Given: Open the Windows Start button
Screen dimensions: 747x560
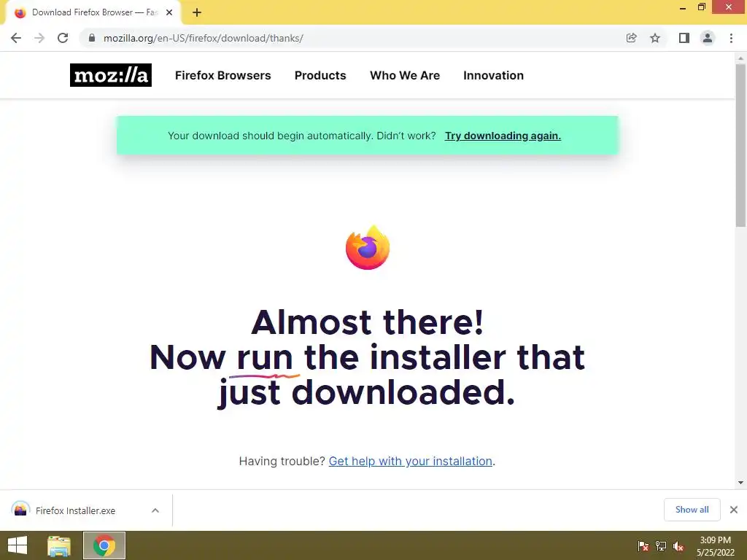Looking at the screenshot, I should (x=18, y=545).
